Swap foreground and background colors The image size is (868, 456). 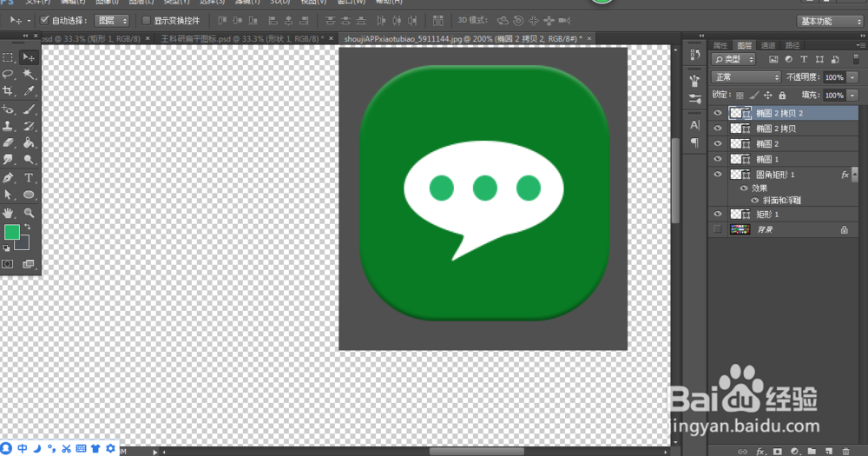tap(28, 228)
